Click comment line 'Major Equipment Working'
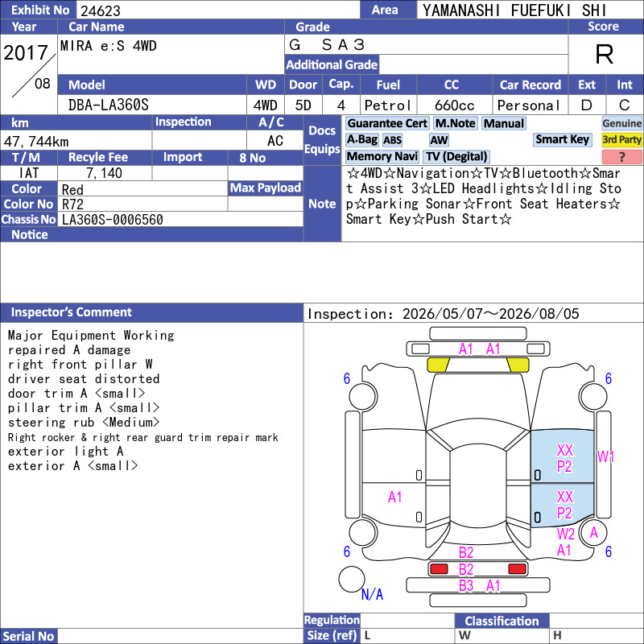Image resolution: width=644 pixels, height=644 pixels. [x=91, y=336]
